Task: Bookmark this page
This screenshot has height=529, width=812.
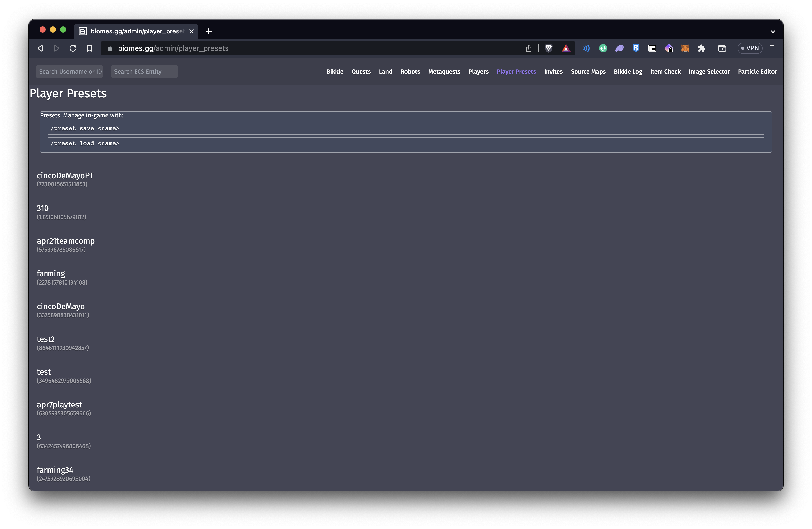Action: pos(89,48)
